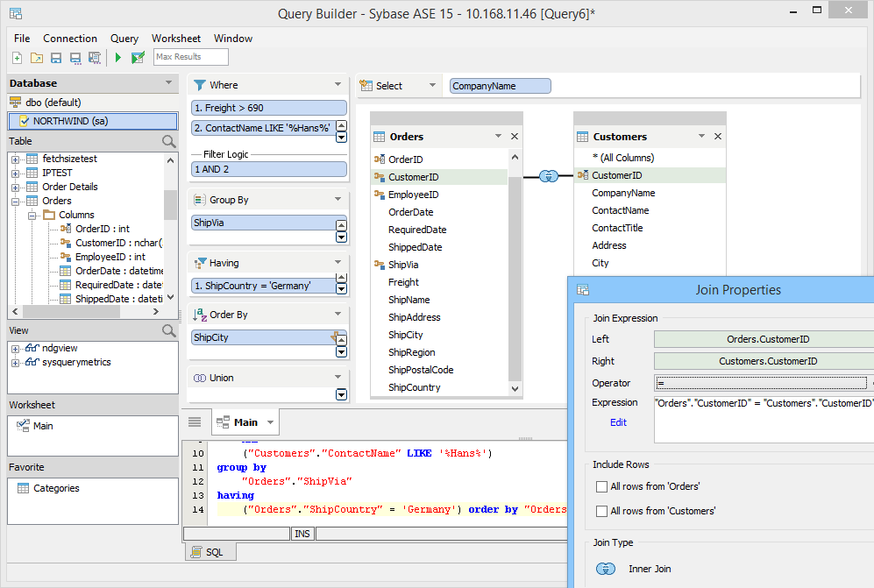The image size is (874, 588).
Task: Select the ShipVia group by entry
Action: coord(264,223)
